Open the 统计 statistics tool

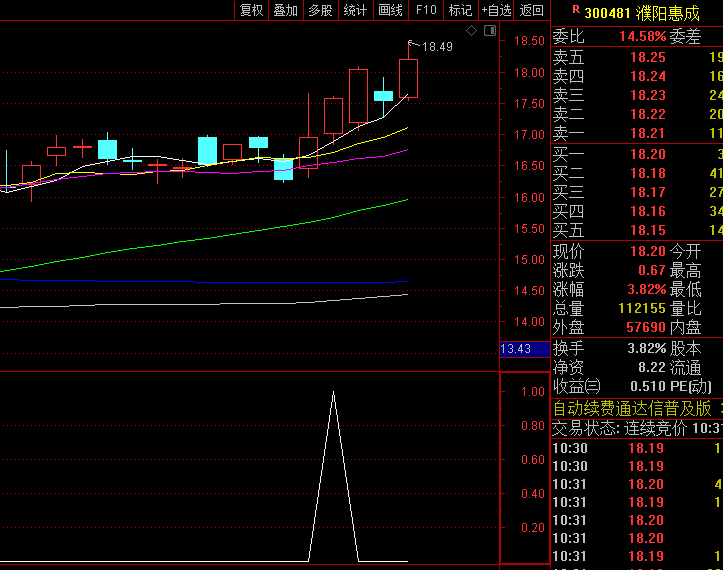coord(355,10)
